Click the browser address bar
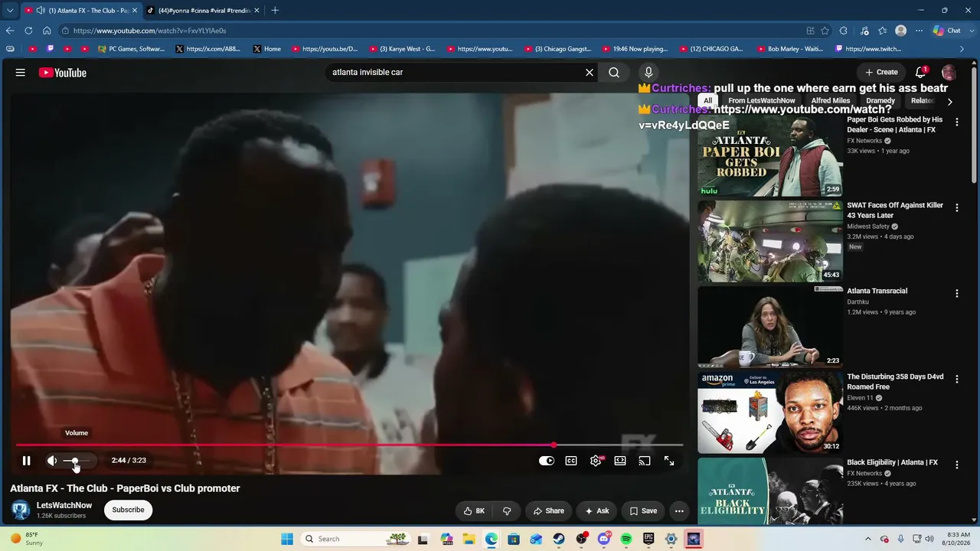The width and height of the screenshot is (980, 551). pyautogui.click(x=429, y=31)
